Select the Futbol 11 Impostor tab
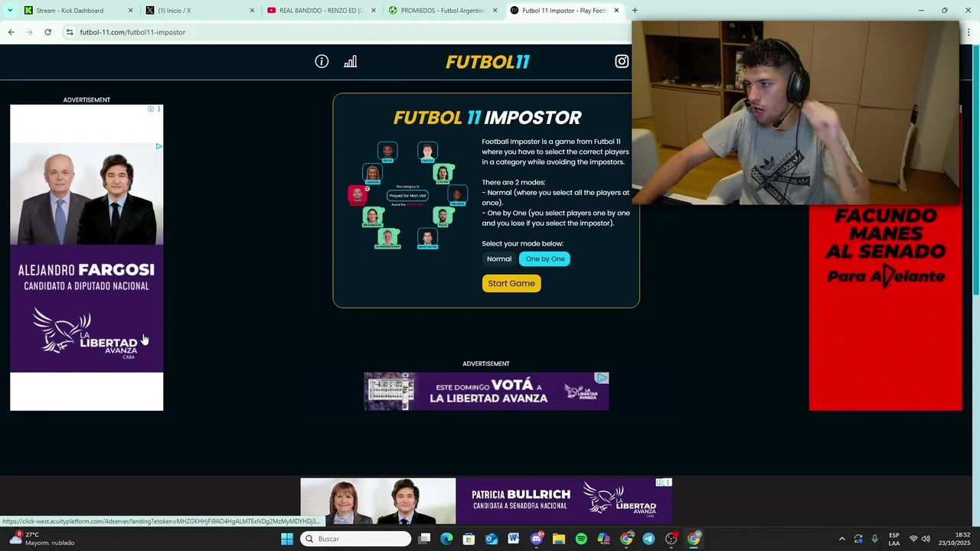Viewport: 980px width, 551px height. pyautogui.click(x=564, y=11)
